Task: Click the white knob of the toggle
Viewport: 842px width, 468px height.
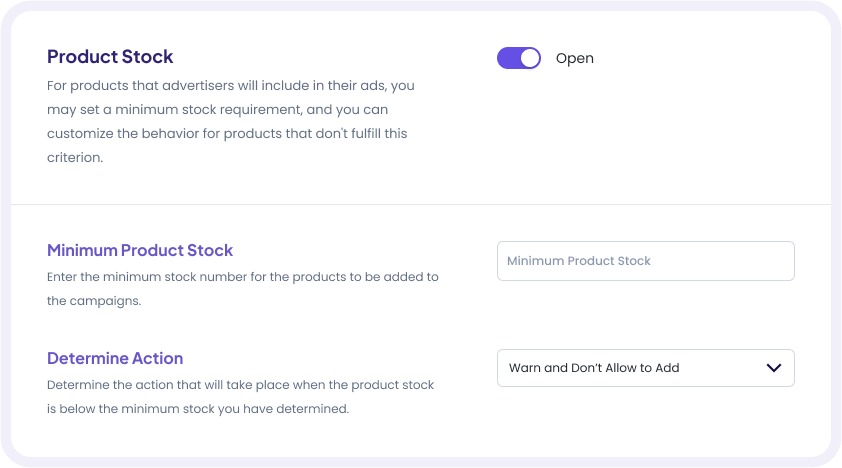Action: coord(530,58)
